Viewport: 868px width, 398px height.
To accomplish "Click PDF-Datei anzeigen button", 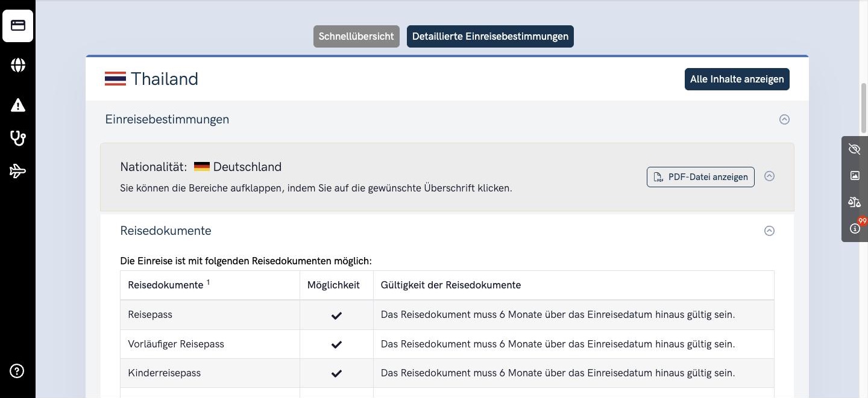I will click(700, 177).
